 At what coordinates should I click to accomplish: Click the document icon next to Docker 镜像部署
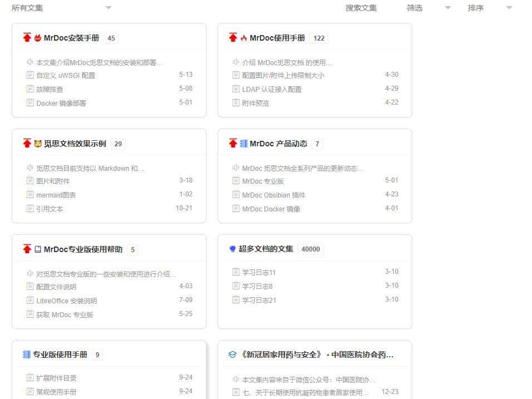(30, 103)
